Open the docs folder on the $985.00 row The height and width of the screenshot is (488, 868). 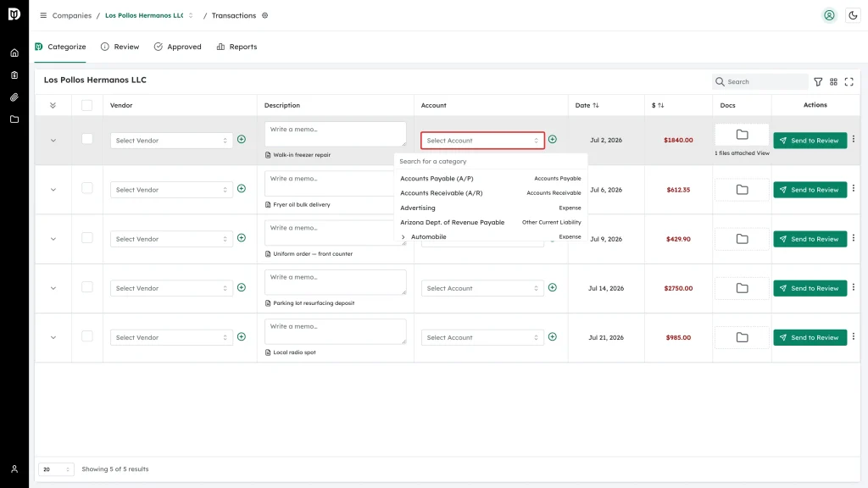coord(742,337)
